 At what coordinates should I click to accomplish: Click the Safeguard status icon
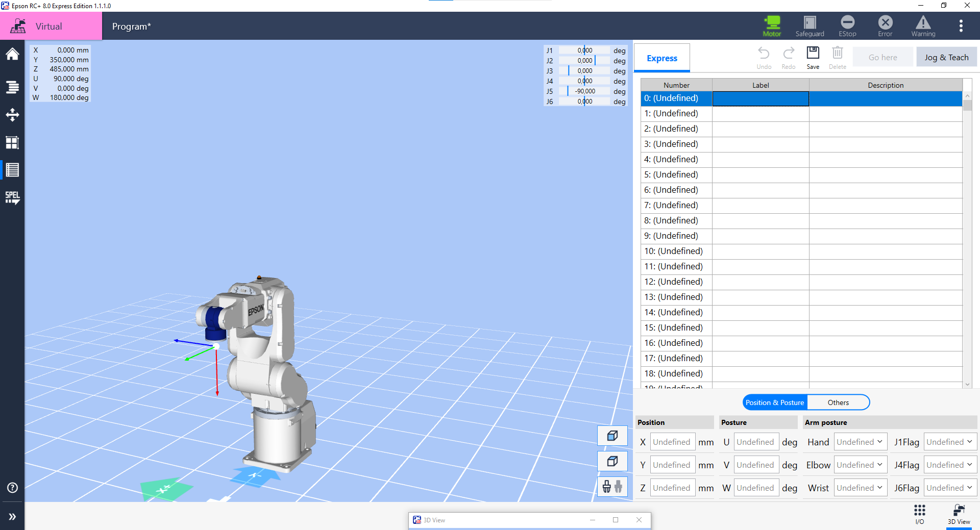[810, 26]
